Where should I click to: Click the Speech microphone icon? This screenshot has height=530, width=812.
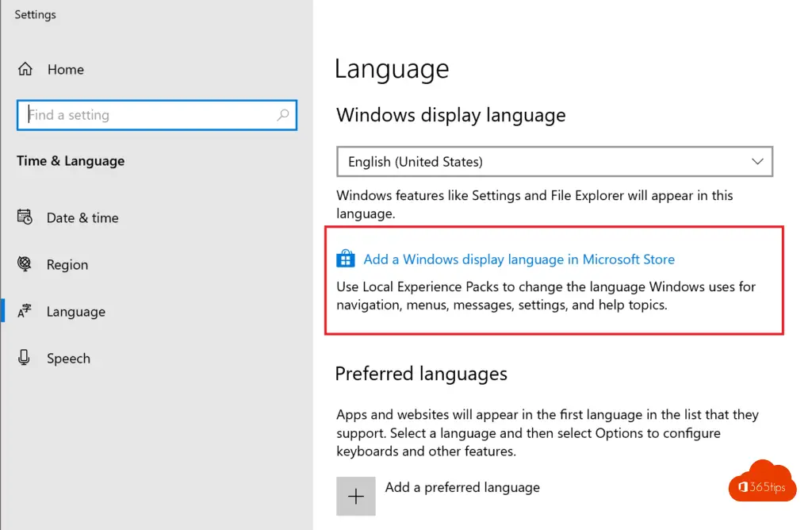[x=25, y=358]
